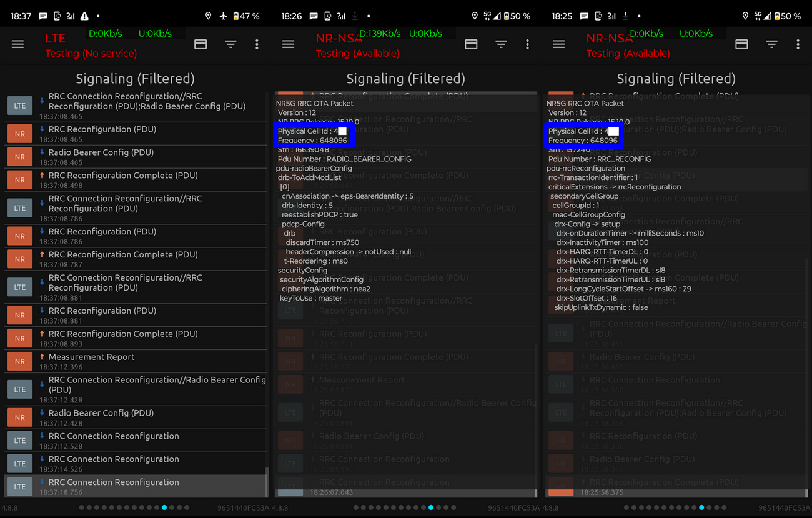Tap the red LTE title text

[55, 39]
